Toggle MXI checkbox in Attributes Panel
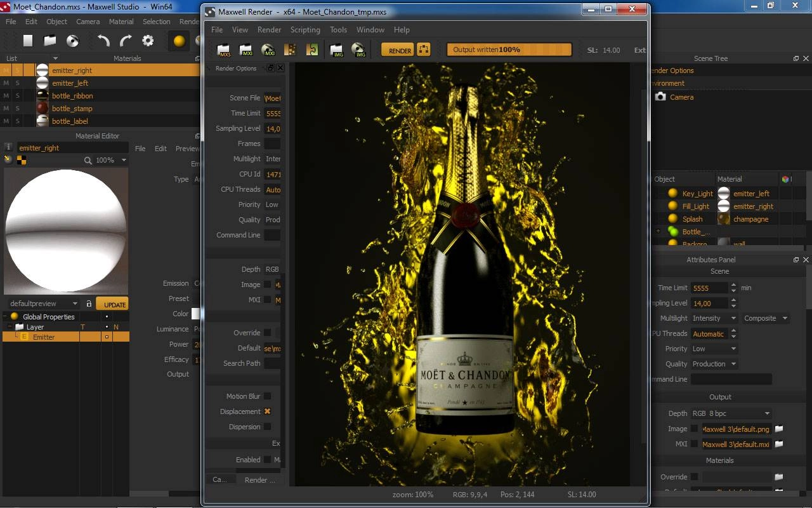812x508 pixels. tap(695, 444)
